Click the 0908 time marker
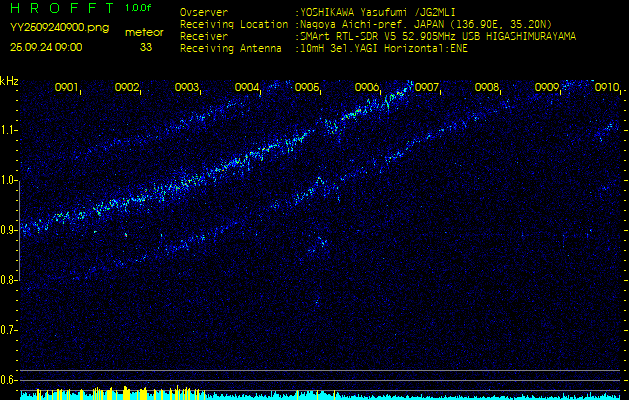629x400 pixels. pos(487,87)
